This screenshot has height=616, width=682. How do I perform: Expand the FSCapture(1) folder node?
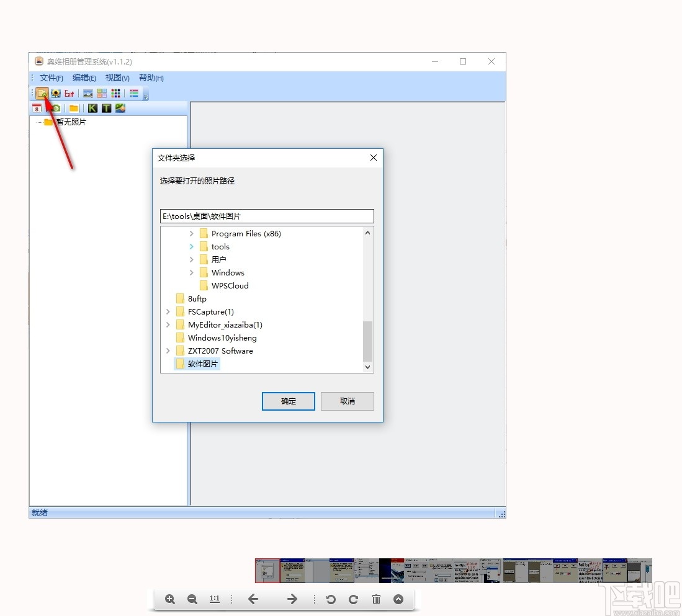click(168, 311)
